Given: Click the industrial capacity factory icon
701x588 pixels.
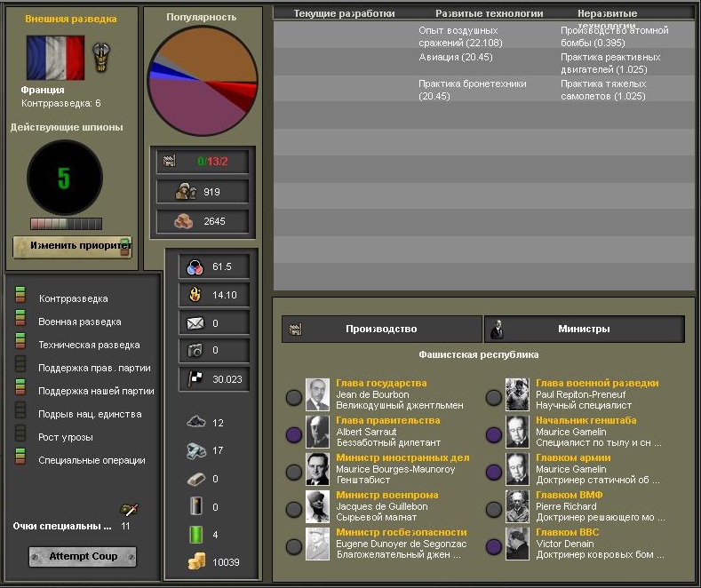Looking at the screenshot, I should pos(170,161).
